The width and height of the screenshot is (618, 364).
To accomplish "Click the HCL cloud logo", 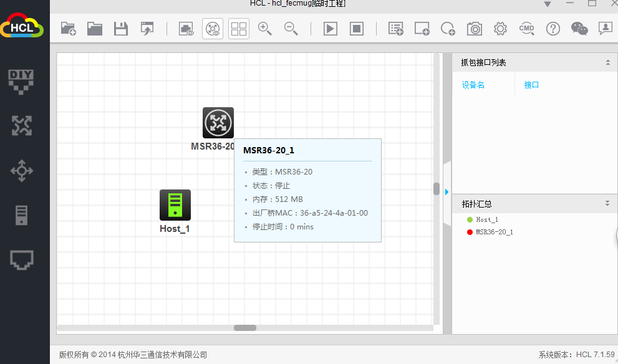I will (x=22, y=25).
